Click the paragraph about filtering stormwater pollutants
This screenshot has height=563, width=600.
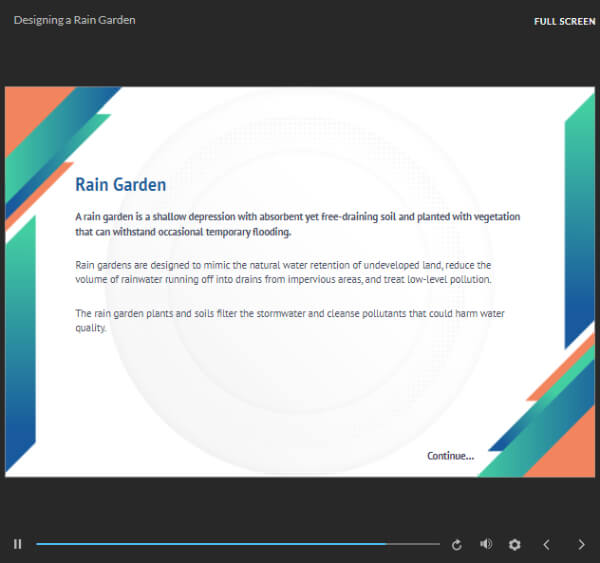pos(290,320)
